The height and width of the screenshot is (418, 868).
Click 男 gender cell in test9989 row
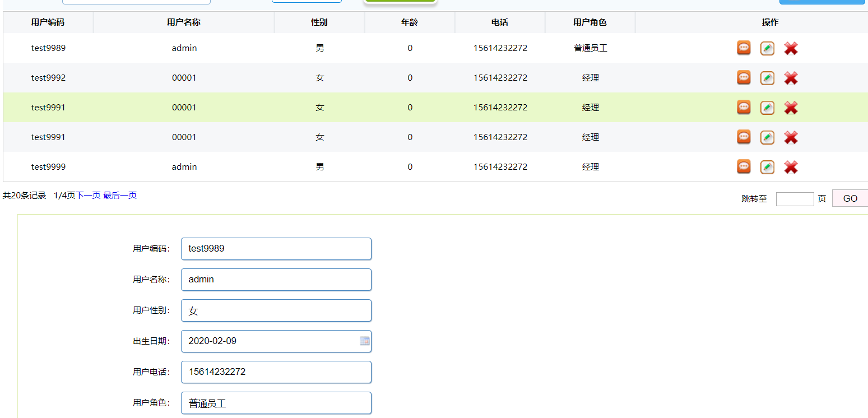coord(320,48)
